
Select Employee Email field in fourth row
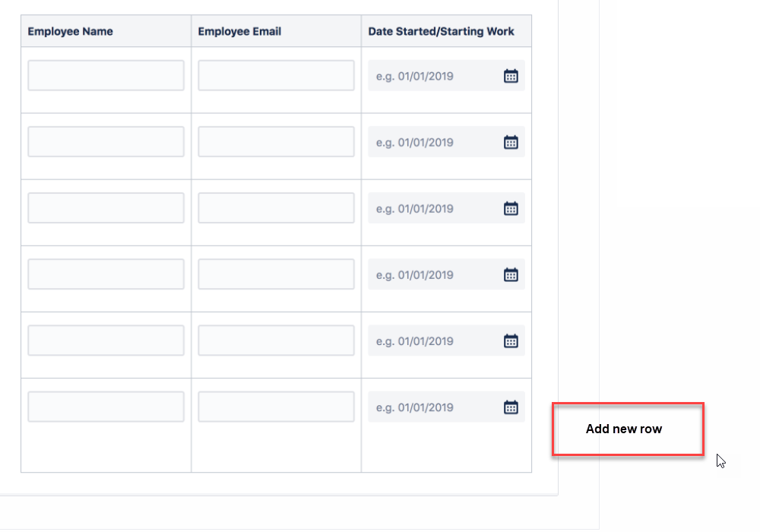(x=276, y=274)
